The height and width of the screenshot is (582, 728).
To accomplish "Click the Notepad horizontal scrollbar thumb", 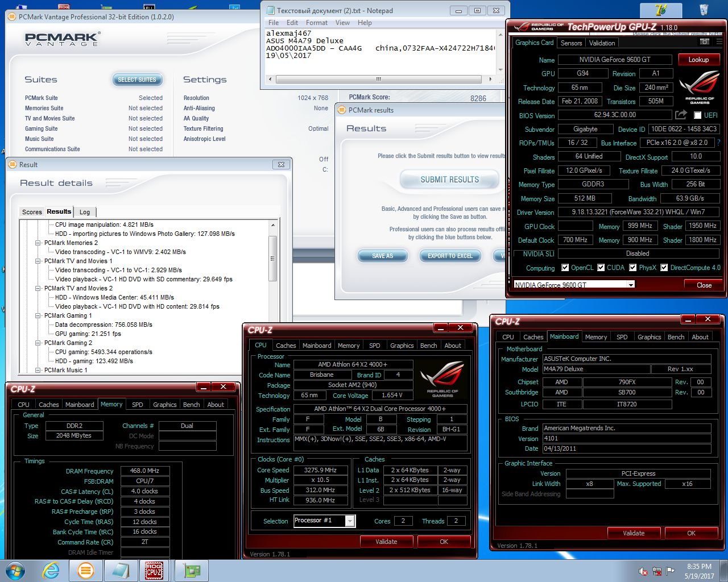I will click(x=378, y=79).
